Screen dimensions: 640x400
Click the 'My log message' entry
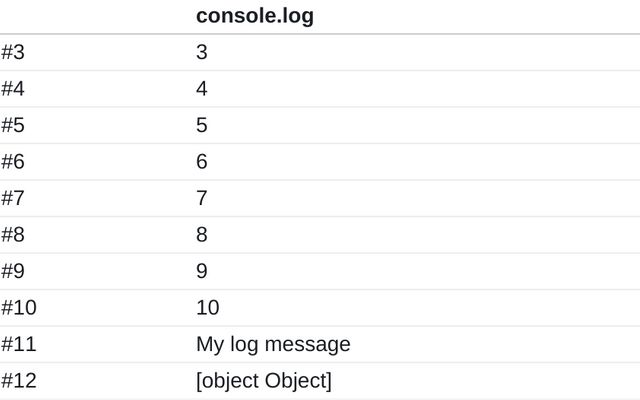click(273, 344)
